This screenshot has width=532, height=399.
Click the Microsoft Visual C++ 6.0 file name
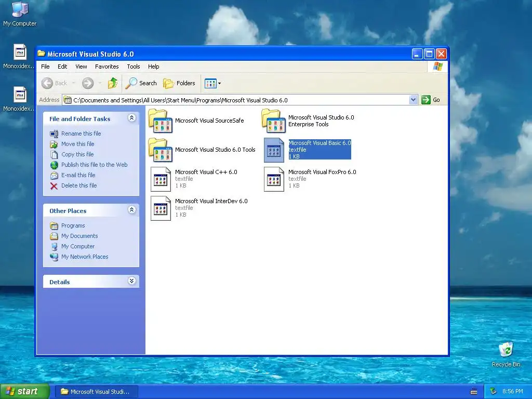click(x=206, y=172)
